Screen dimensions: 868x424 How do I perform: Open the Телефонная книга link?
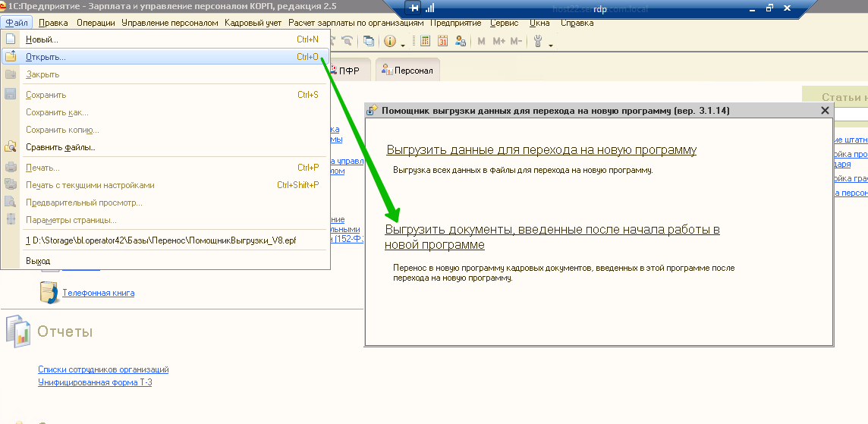point(98,293)
